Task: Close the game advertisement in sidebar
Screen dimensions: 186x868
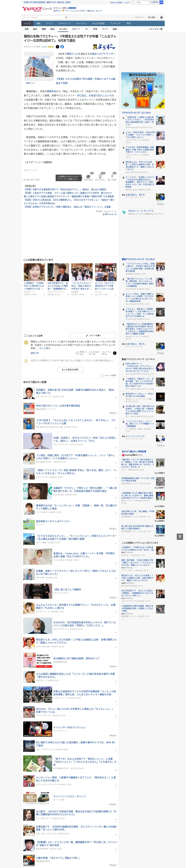Action: (163, 73)
